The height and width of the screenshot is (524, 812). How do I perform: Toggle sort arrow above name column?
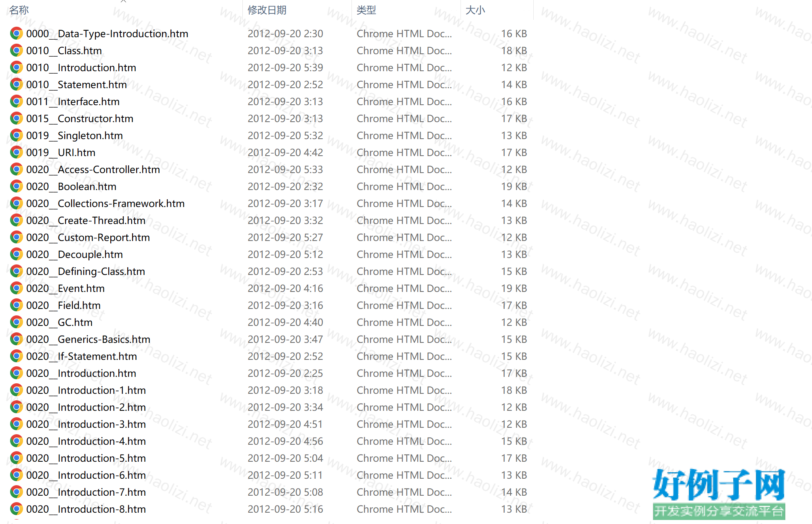coord(123,1)
